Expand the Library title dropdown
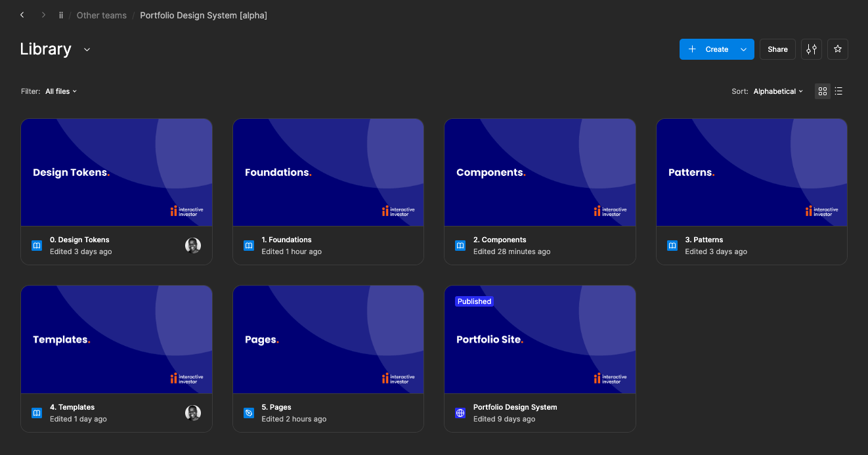The height and width of the screenshot is (455, 868). click(x=87, y=50)
